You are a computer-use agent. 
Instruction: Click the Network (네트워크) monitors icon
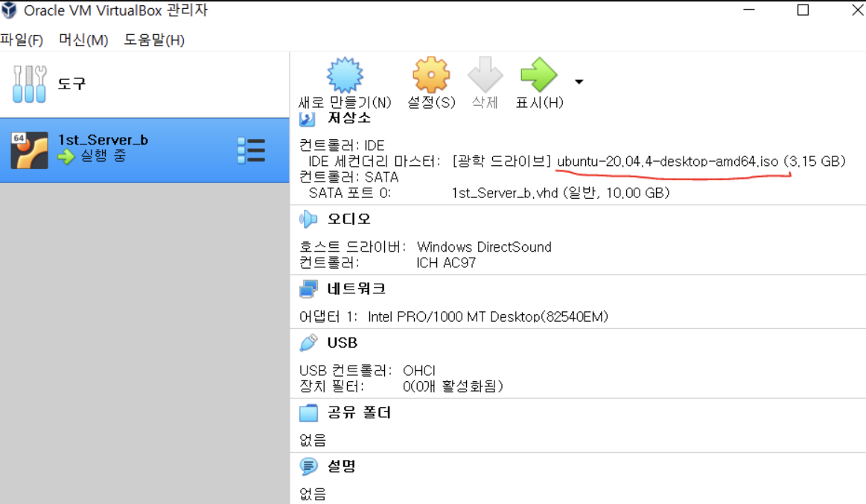[308, 289]
